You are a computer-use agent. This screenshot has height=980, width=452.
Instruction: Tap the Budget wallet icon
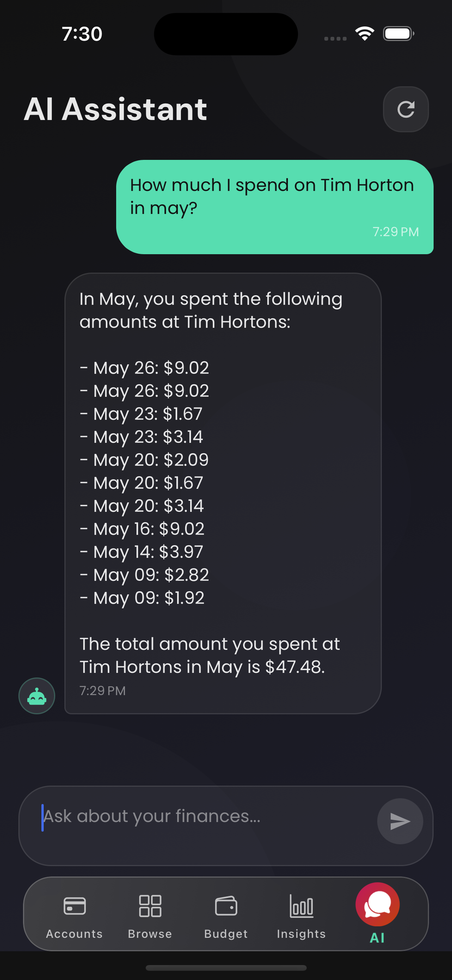226,906
